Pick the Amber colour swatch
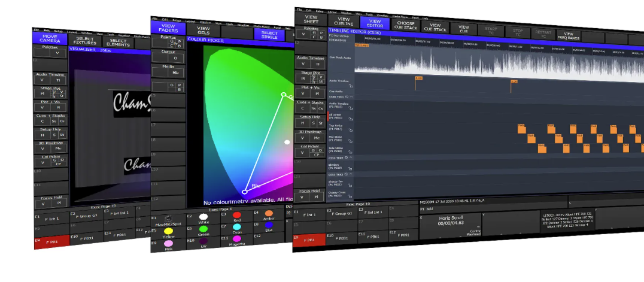Viewport: 644px width, 282px height. pos(269,213)
